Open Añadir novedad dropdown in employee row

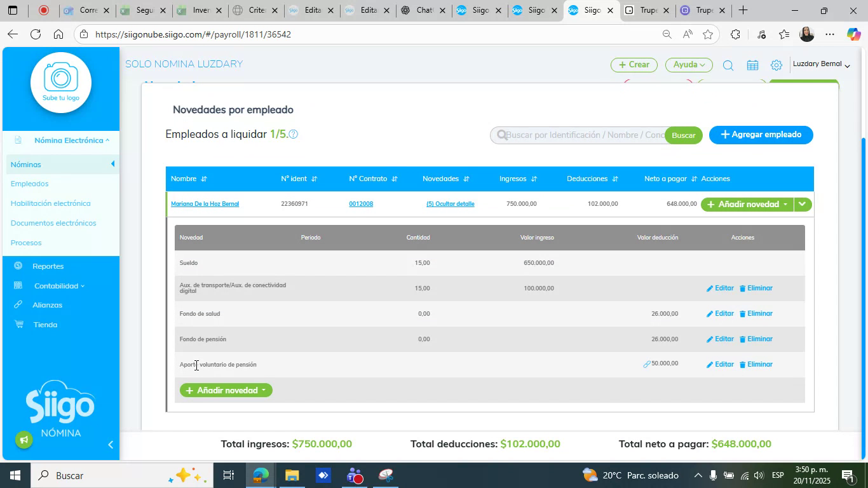point(747,205)
